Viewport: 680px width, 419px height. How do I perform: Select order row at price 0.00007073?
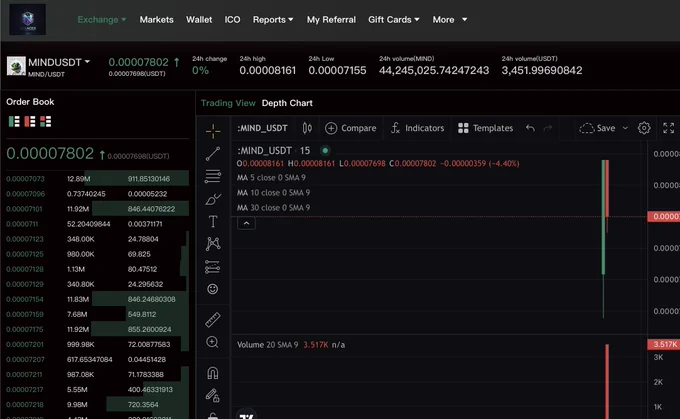point(97,179)
